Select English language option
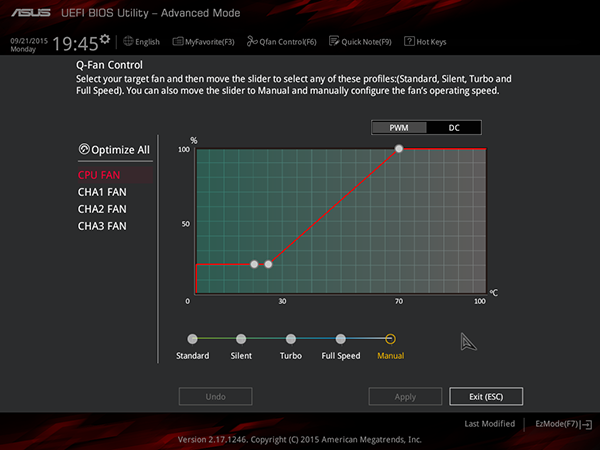The width and height of the screenshot is (600, 450). pyautogui.click(x=147, y=42)
